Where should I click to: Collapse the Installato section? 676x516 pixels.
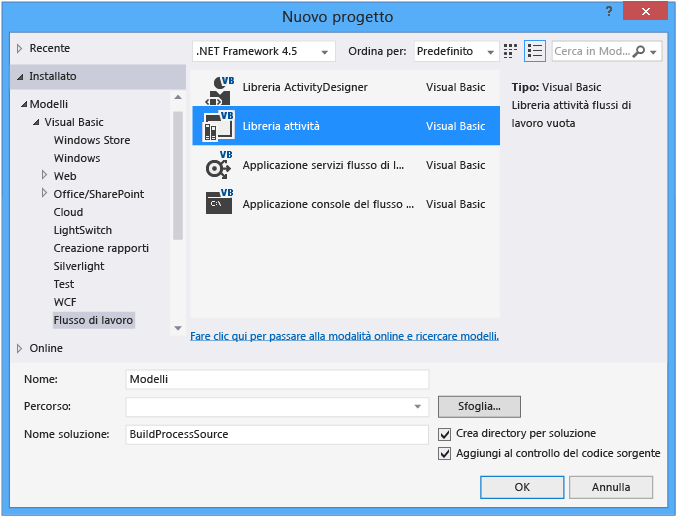pos(20,77)
